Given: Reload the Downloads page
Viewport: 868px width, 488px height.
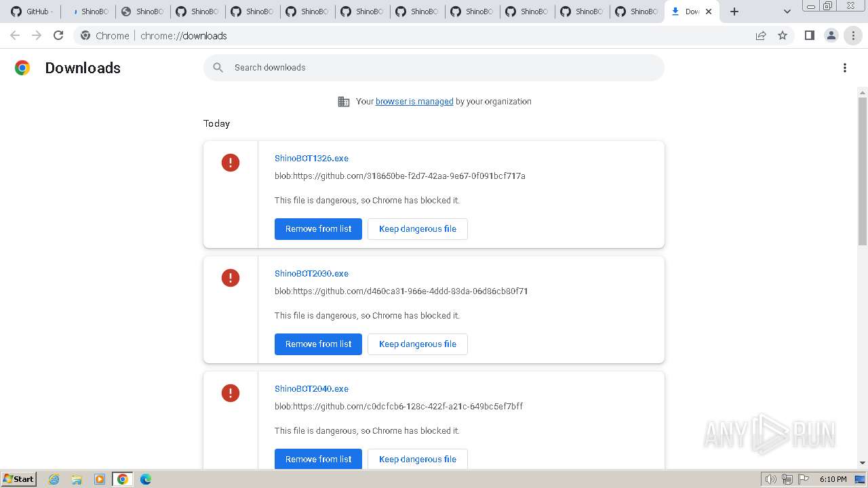Looking at the screenshot, I should coord(58,35).
